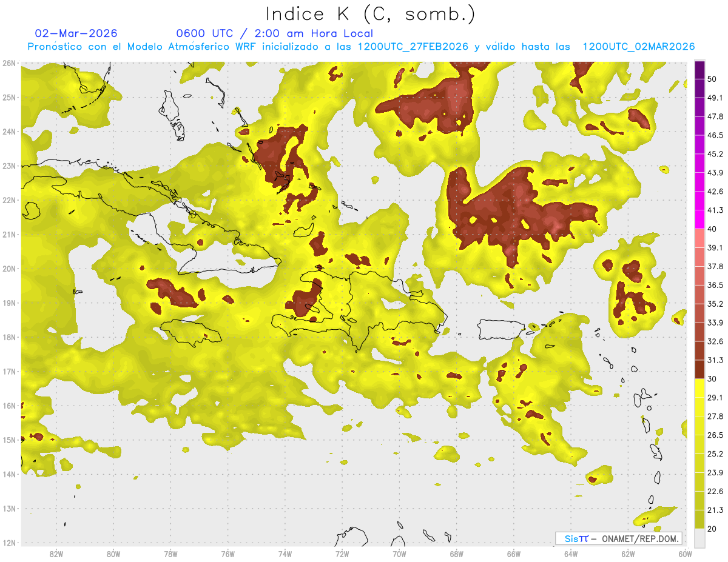
Task: Pick the "22N" latitude label
Action: pyautogui.click(x=9, y=200)
